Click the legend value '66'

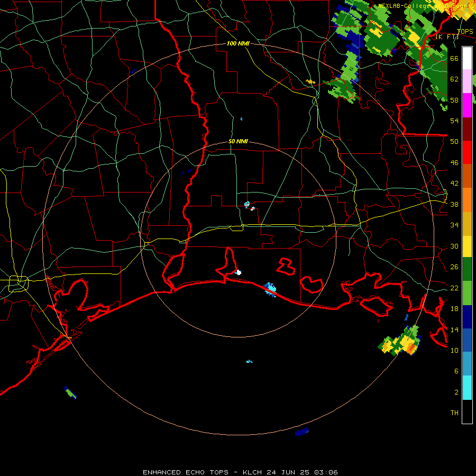[454, 58]
